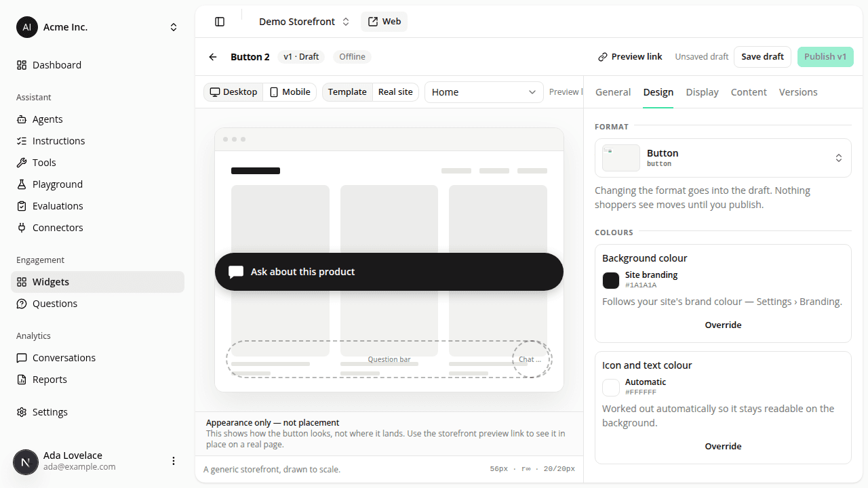Switch to the Versions tab
868x488 pixels.
pyautogui.click(x=798, y=92)
